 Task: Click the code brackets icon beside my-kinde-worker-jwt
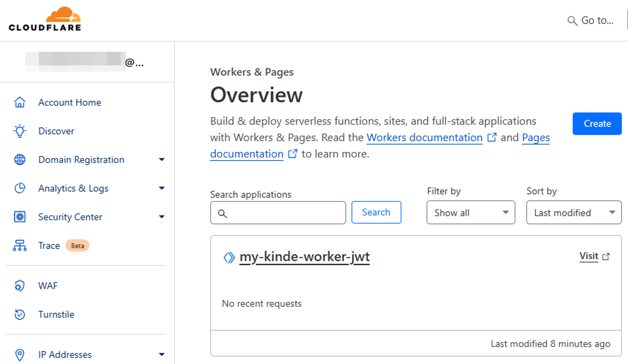(x=229, y=256)
